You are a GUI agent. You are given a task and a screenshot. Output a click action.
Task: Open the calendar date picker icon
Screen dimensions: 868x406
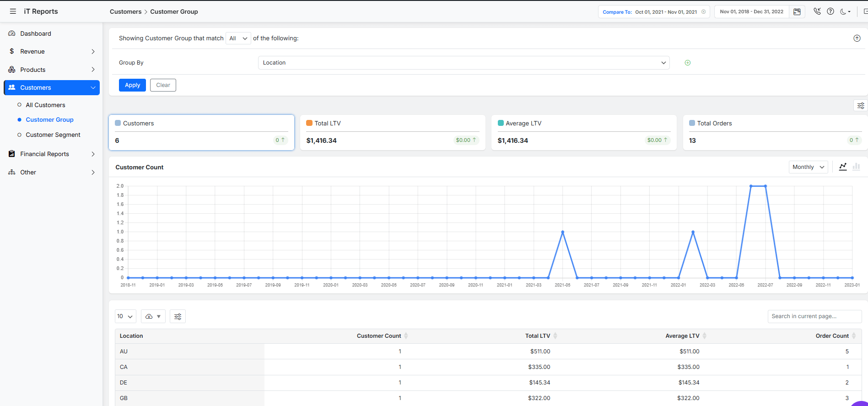coord(797,12)
